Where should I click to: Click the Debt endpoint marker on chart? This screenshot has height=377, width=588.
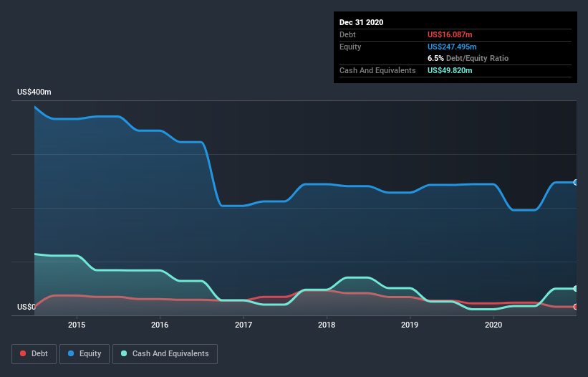(576, 307)
